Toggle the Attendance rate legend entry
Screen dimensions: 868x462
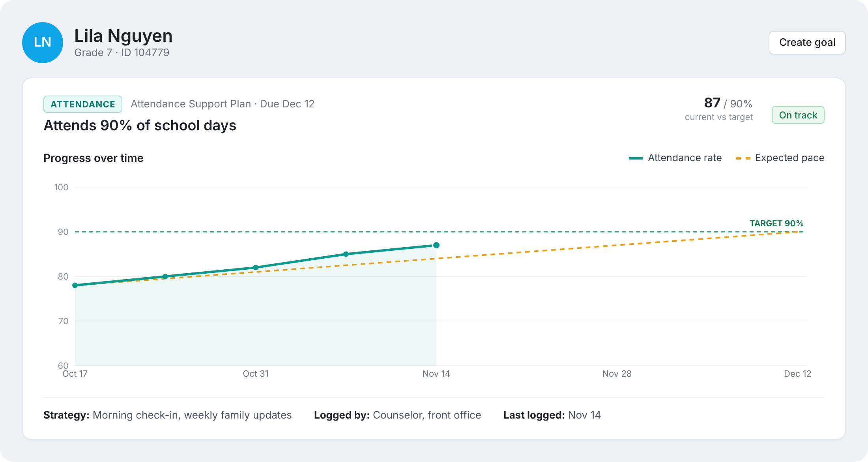675,158
